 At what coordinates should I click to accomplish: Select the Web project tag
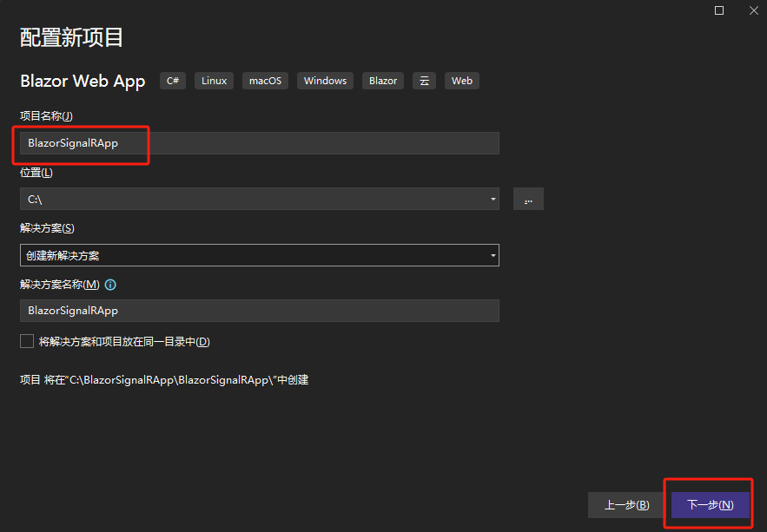461,81
